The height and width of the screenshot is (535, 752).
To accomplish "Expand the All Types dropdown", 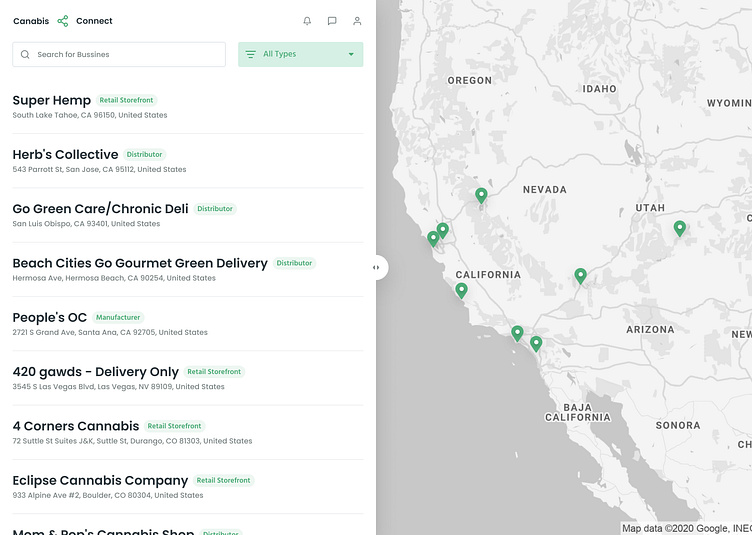I will pos(300,54).
